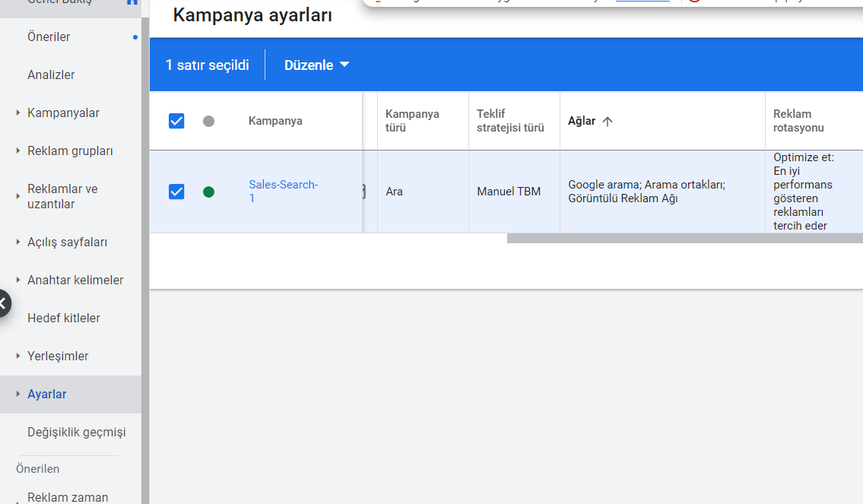
Task: Sort by the Kampanya column header
Action: click(275, 121)
